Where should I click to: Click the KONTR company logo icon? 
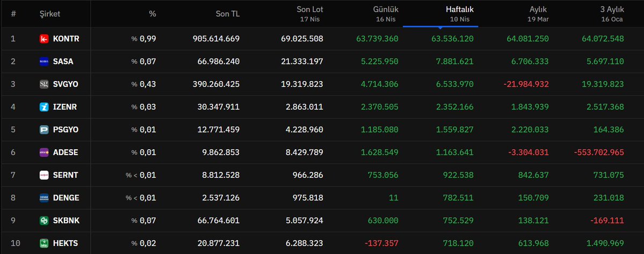point(44,39)
